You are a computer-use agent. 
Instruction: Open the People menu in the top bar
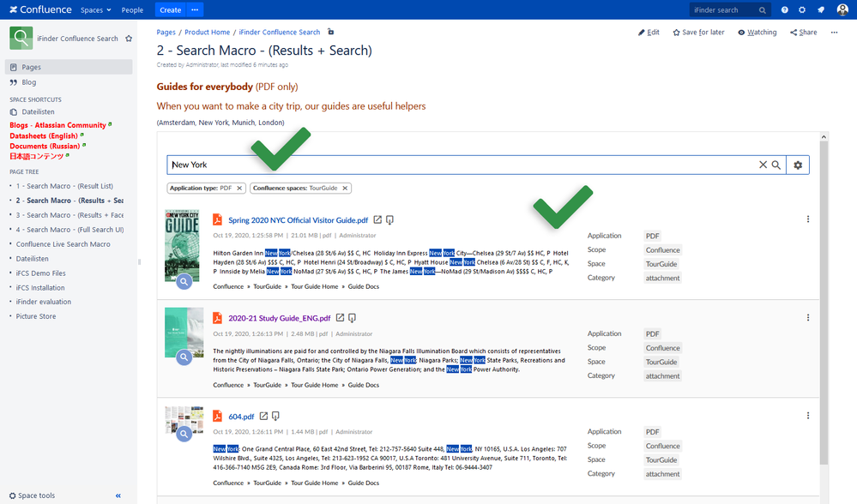(132, 10)
